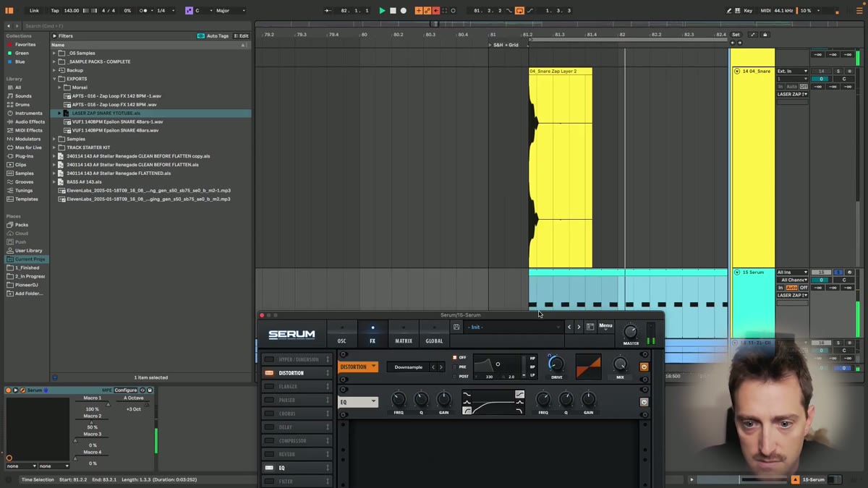Expand the Morsel folder

60,87
